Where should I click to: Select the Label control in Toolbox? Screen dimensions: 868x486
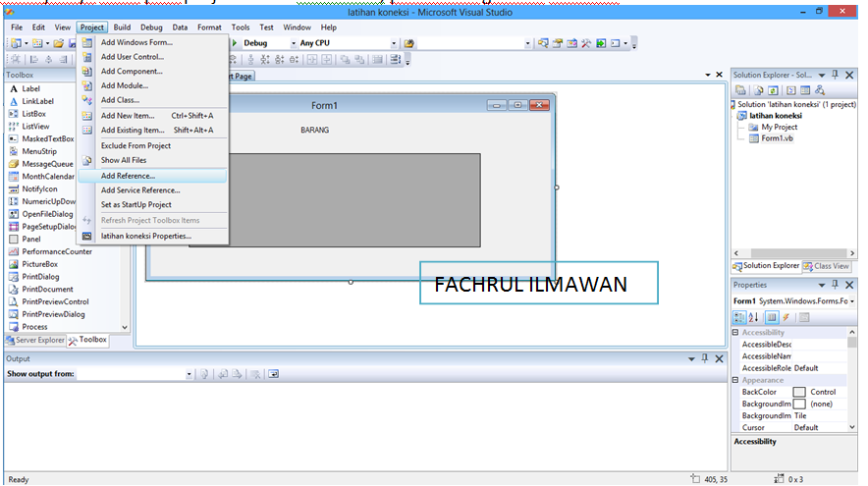(30, 88)
